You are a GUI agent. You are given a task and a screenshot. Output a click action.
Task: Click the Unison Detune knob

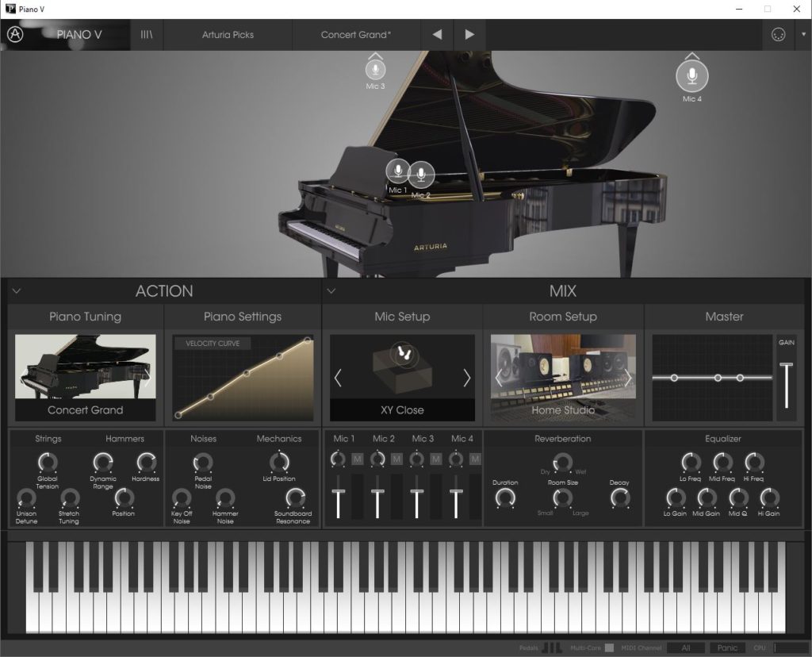click(x=26, y=498)
